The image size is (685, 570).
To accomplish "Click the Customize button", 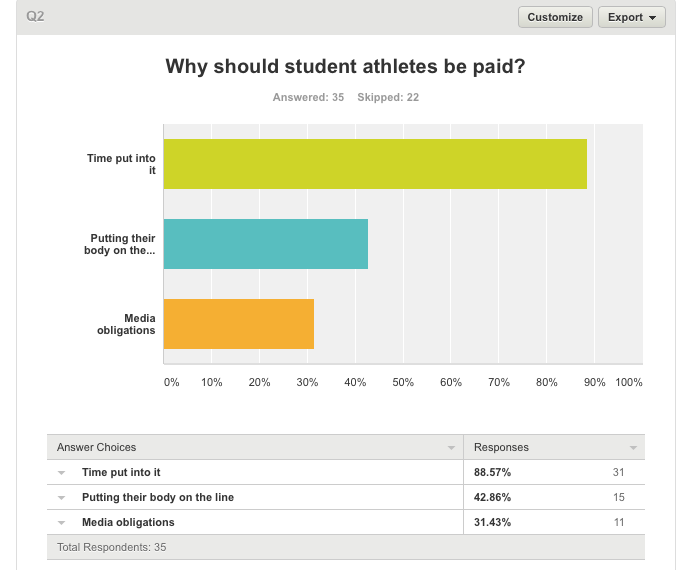I will click(555, 17).
